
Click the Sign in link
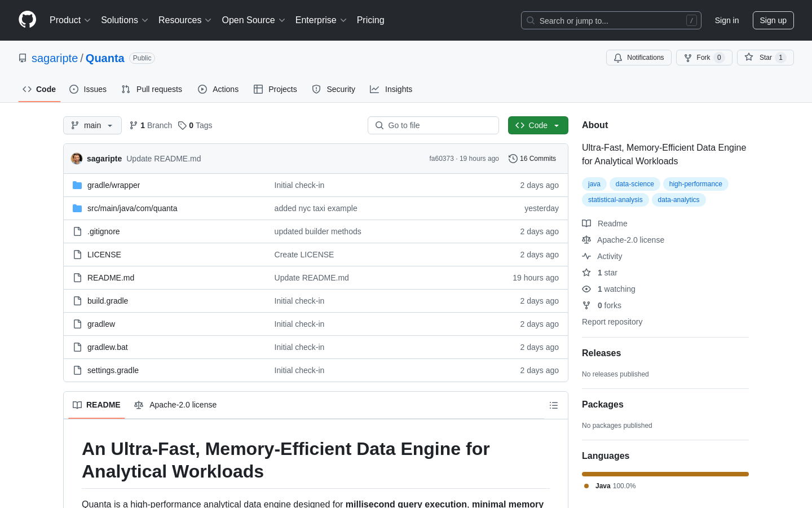(x=727, y=20)
